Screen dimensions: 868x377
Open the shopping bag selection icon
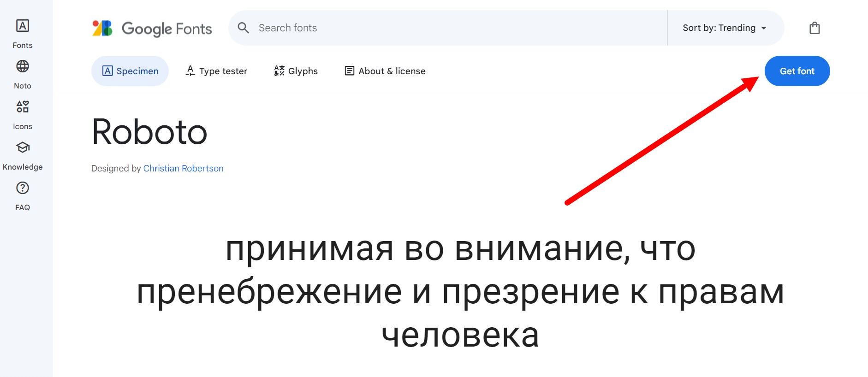pyautogui.click(x=814, y=28)
